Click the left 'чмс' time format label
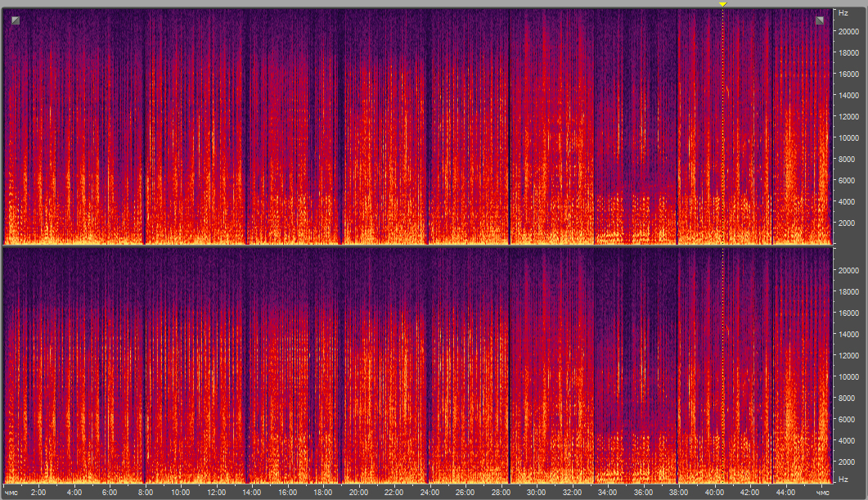The height and width of the screenshot is (500, 868). (x=12, y=493)
